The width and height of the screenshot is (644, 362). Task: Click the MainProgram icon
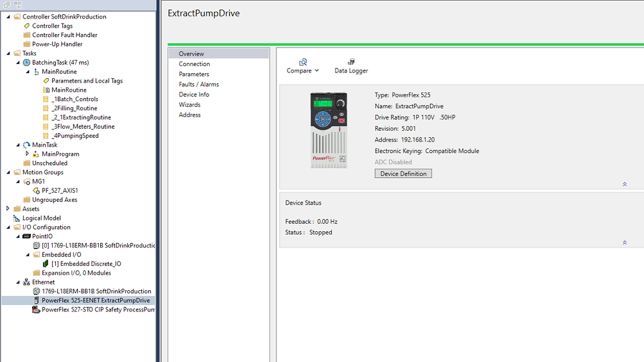point(36,154)
